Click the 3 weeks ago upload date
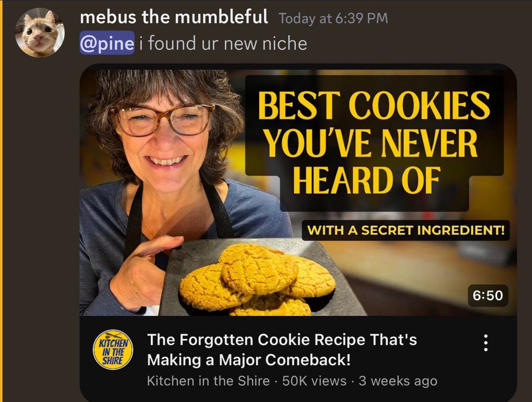 point(398,381)
